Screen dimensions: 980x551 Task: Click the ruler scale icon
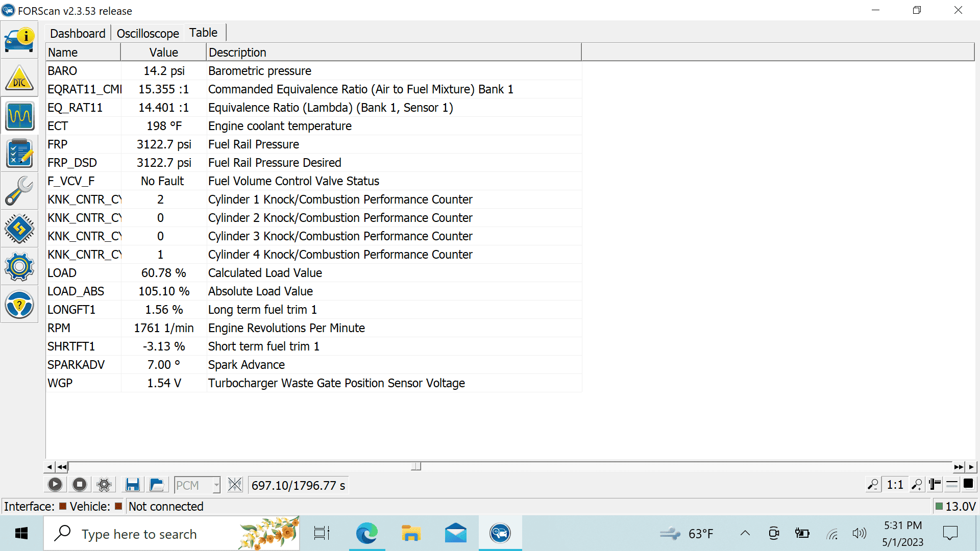pyautogui.click(x=935, y=485)
